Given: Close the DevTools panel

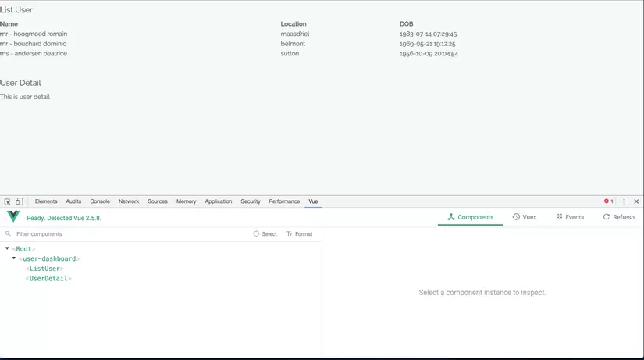Looking at the screenshot, I should click(x=636, y=201).
